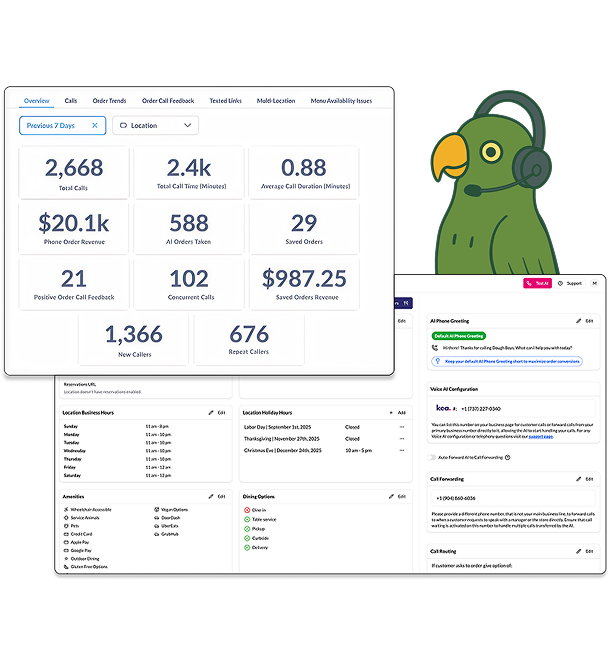Go to the Order Call Feedback tab
Viewport: 610px width, 645px height.
click(x=168, y=101)
